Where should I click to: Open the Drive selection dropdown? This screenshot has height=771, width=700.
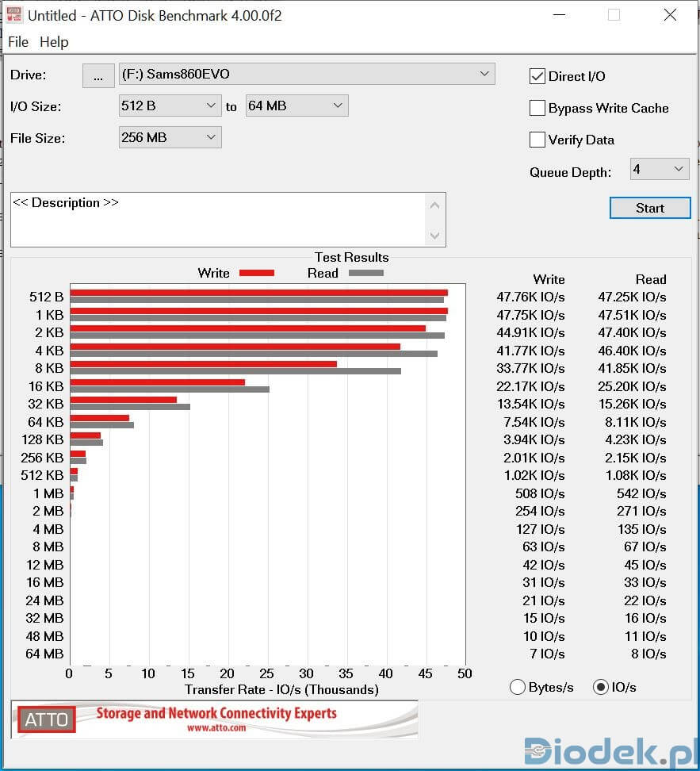[307, 75]
